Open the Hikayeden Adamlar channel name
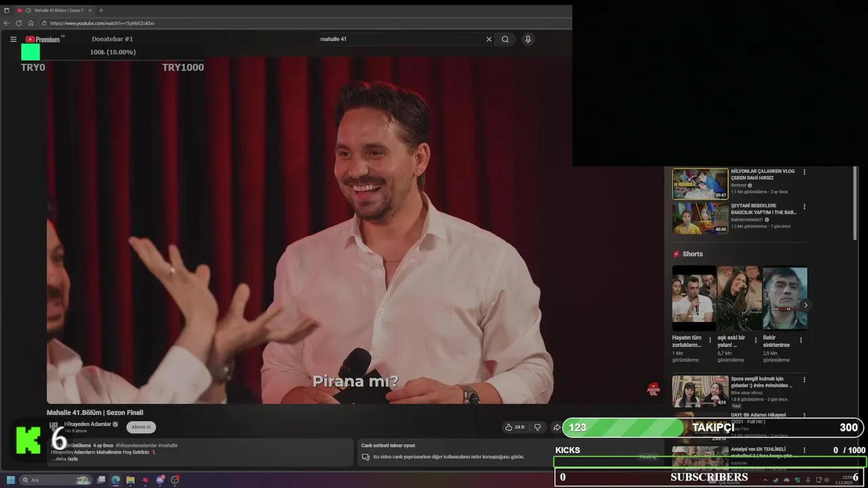This screenshot has height=488, width=868. coord(87,424)
